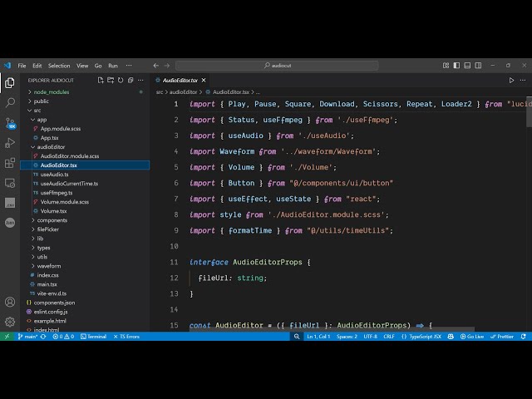Open eslint.config.js in file tree
The image size is (532, 399).
(51, 312)
